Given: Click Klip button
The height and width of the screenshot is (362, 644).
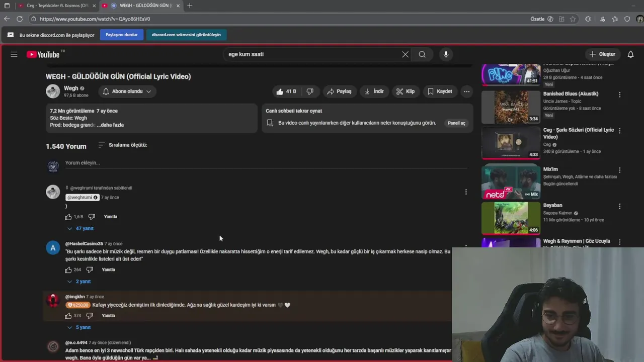Looking at the screenshot, I should tap(406, 92).
